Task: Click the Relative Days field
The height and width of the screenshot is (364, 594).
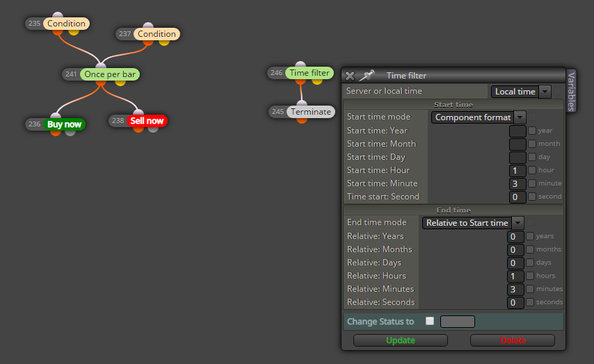Action: pos(515,263)
